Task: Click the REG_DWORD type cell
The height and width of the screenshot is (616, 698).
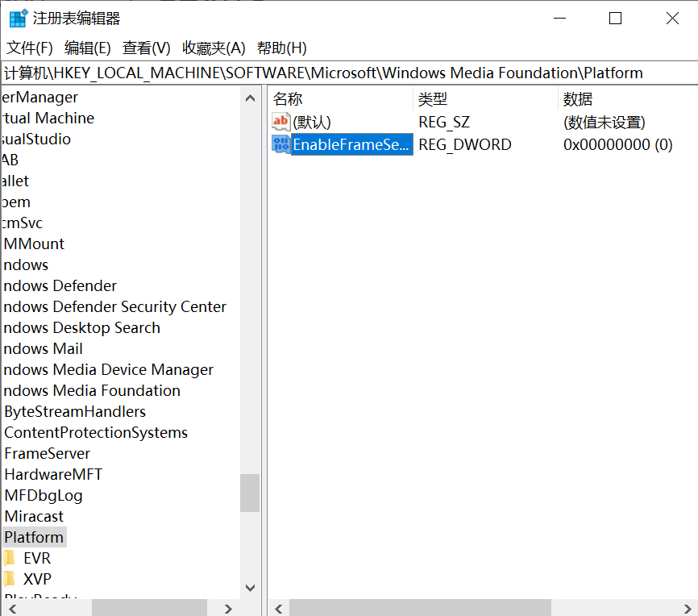Action: pyautogui.click(x=465, y=145)
